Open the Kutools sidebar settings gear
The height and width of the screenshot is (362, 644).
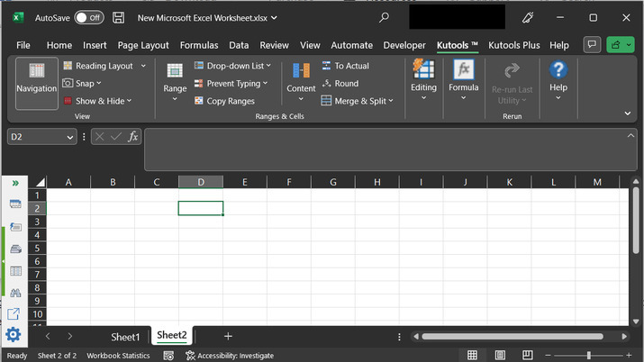tap(14, 335)
